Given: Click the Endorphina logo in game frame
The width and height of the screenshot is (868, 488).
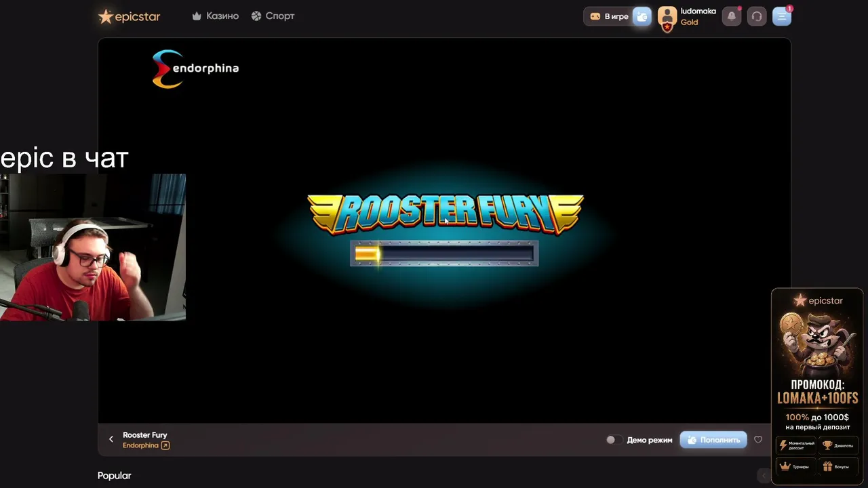Looking at the screenshot, I should 195,68.
